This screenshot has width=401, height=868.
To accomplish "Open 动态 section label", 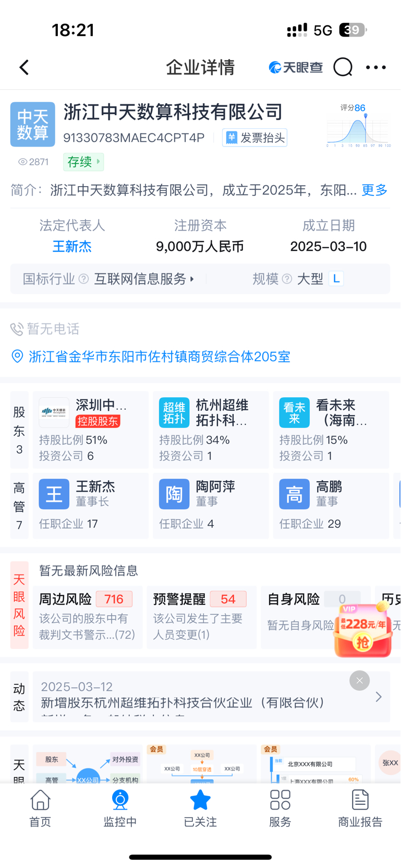I will [19, 697].
